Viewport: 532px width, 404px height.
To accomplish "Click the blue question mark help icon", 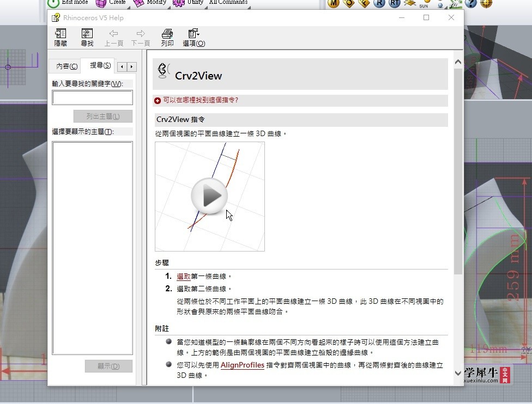I will pos(470,3).
